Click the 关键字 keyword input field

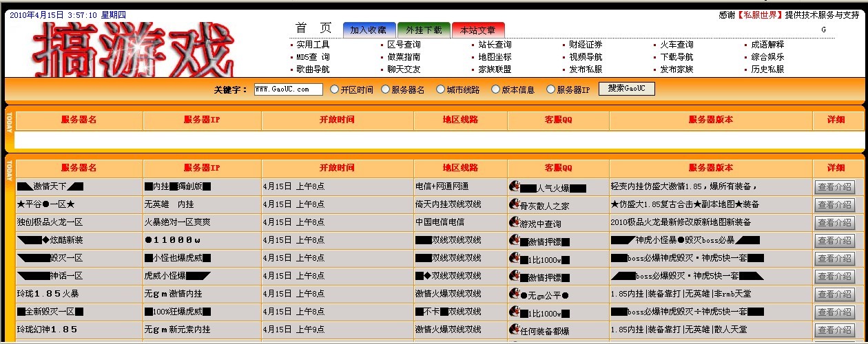pyautogui.click(x=288, y=89)
